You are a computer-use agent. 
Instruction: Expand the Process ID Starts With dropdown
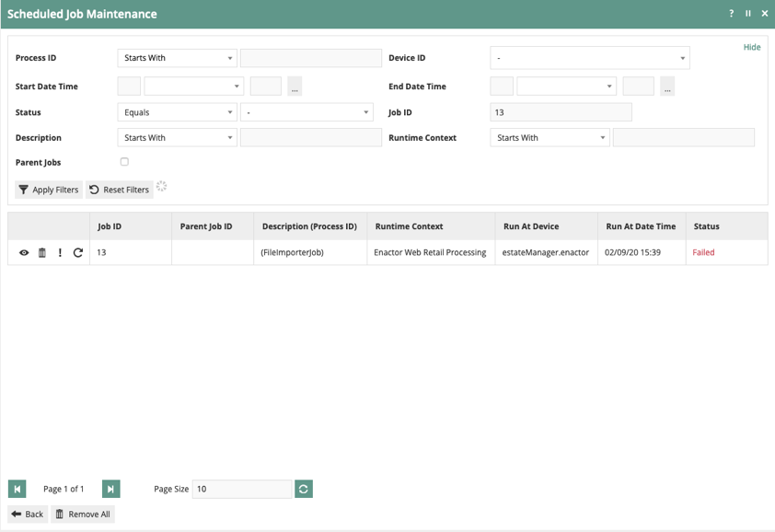(177, 58)
